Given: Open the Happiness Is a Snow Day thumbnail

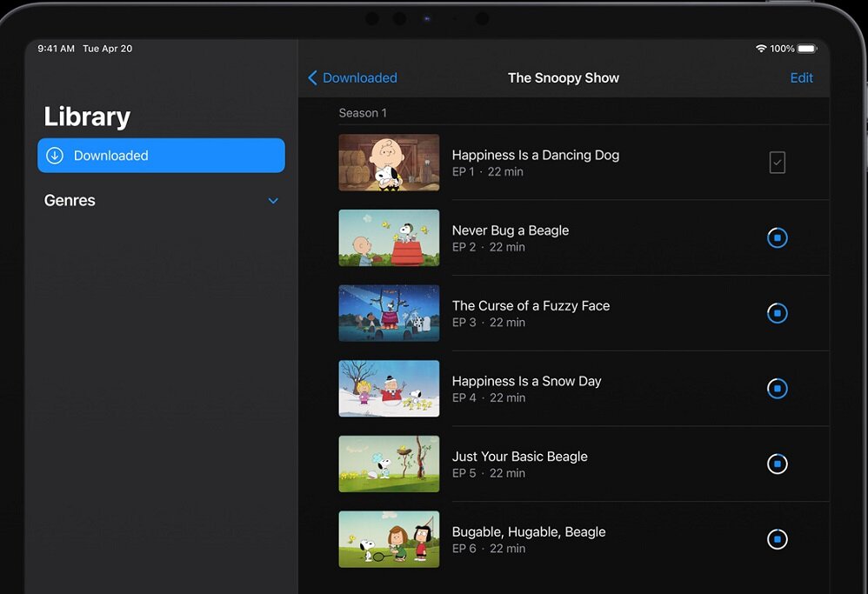Looking at the screenshot, I should (x=389, y=389).
